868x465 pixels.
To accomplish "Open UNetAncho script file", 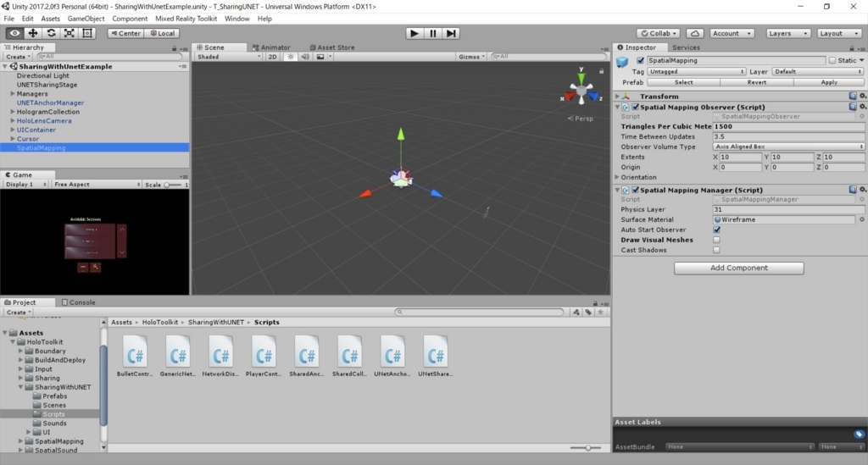I will [x=392, y=356].
